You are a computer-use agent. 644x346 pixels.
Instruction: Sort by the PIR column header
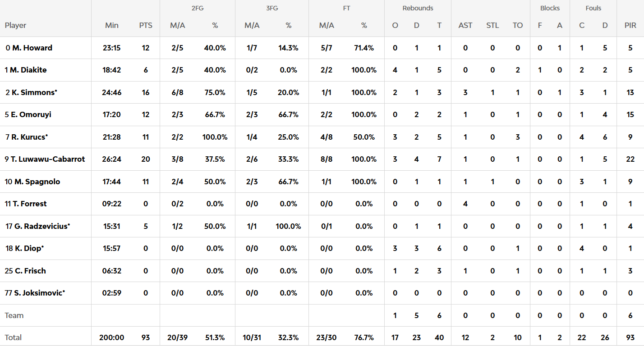coord(630,25)
